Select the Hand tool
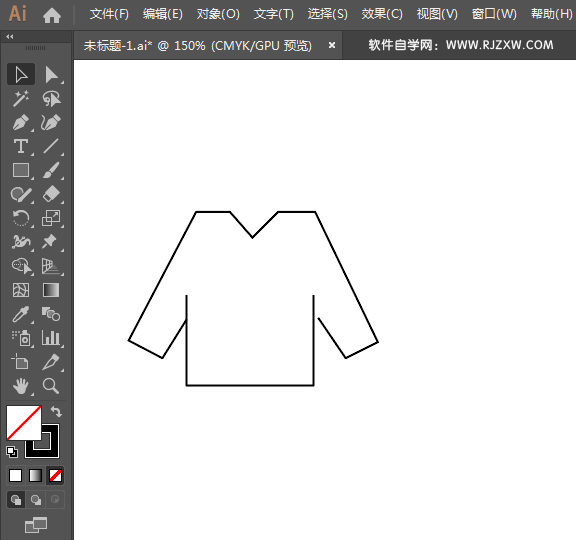This screenshot has width=576, height=540. pyautogui.click(x=21, y=386)
